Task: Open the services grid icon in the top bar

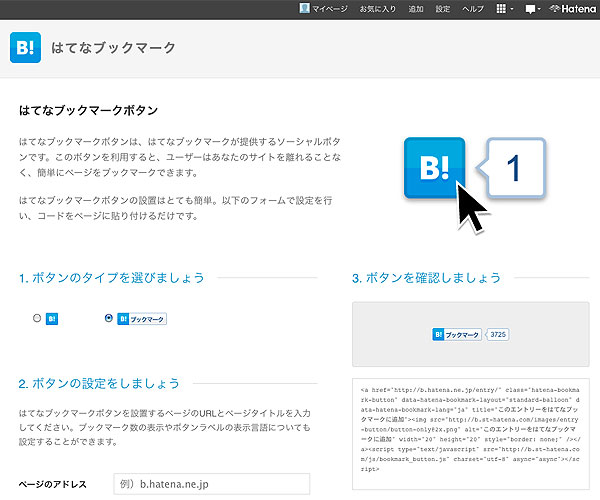Action: click(501, 8)
